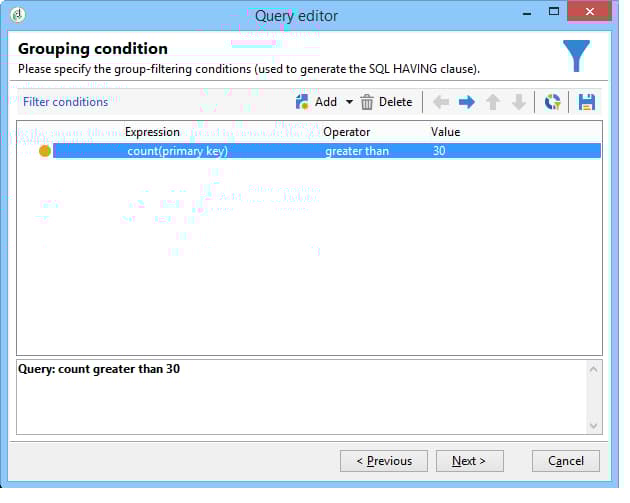Click the Add filter condition icon
The height and width of the screenshot is (503, 630).
tap(302, 102)
